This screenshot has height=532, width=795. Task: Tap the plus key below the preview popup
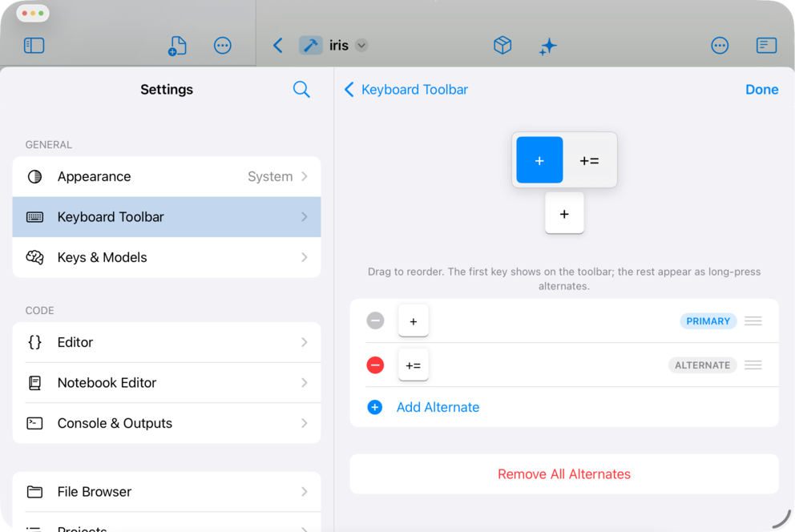click(564, 213)
